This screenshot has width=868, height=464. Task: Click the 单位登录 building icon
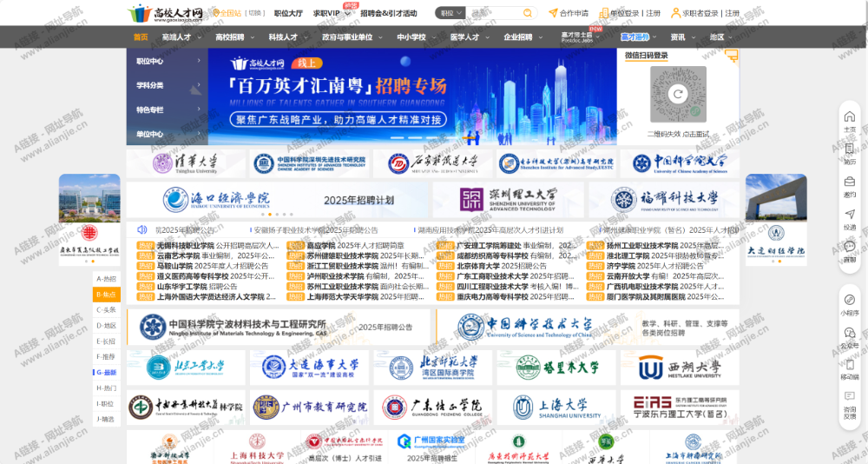click(x=604, y=13)
